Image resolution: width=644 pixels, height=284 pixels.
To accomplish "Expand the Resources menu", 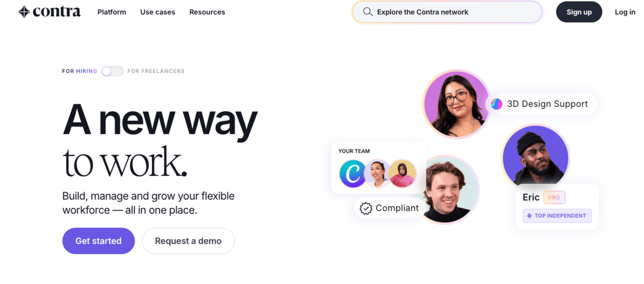I will (x=207, y=12).
